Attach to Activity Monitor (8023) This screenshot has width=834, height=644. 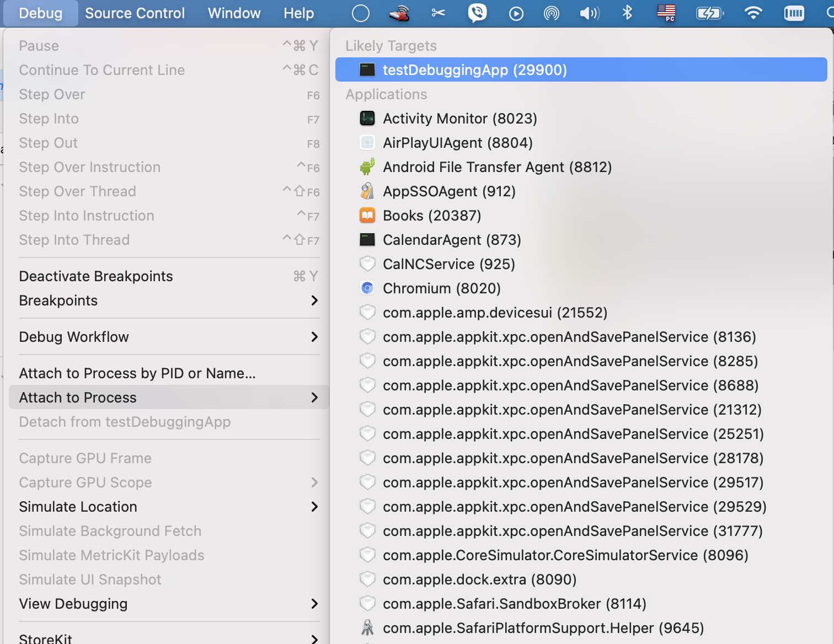point(581,119)
